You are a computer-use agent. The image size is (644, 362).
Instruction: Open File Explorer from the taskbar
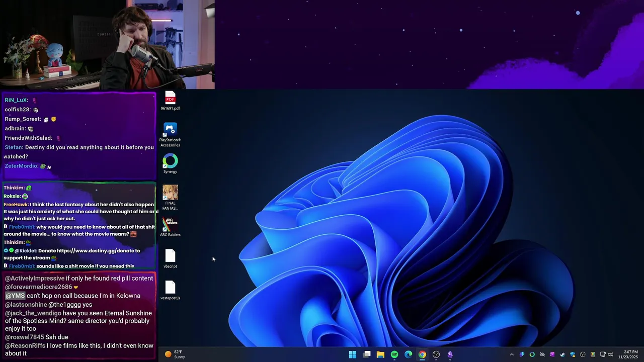point(380,354)
